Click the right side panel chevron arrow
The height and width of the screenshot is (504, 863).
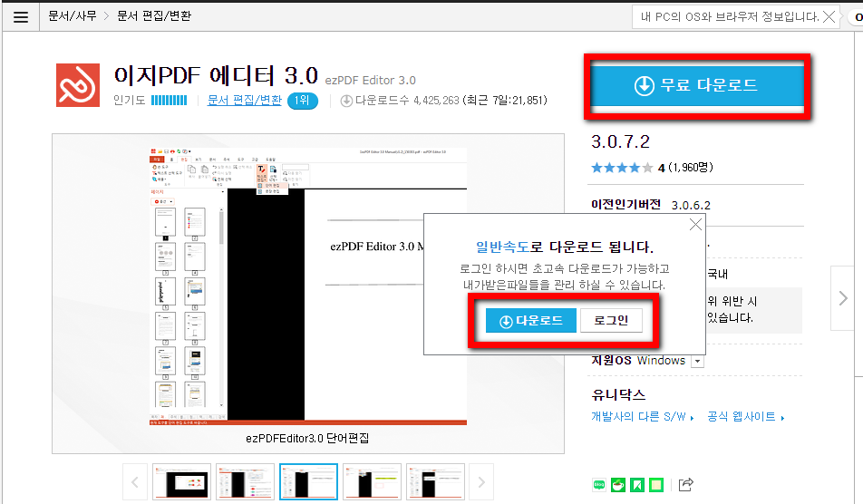coord(843,299)
